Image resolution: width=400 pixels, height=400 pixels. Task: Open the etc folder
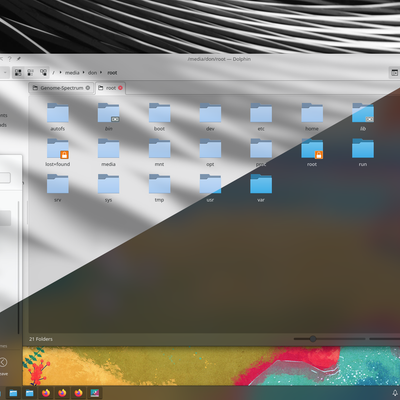pos(261,117)
